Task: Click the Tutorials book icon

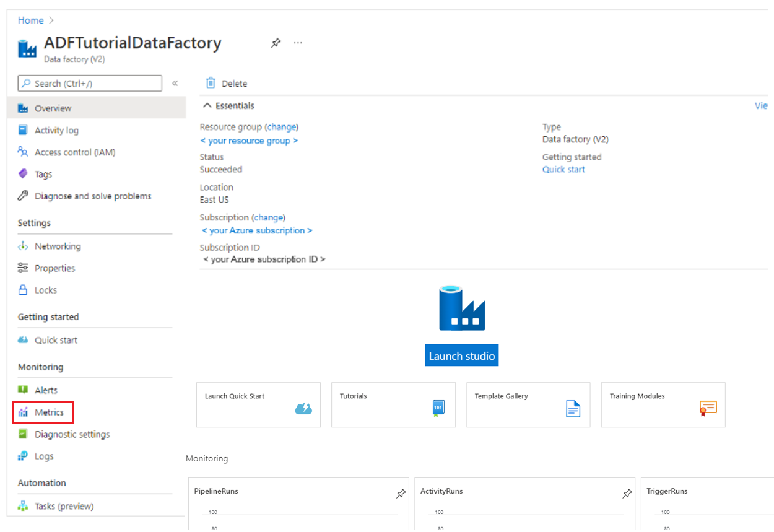Action: [438, 408]
